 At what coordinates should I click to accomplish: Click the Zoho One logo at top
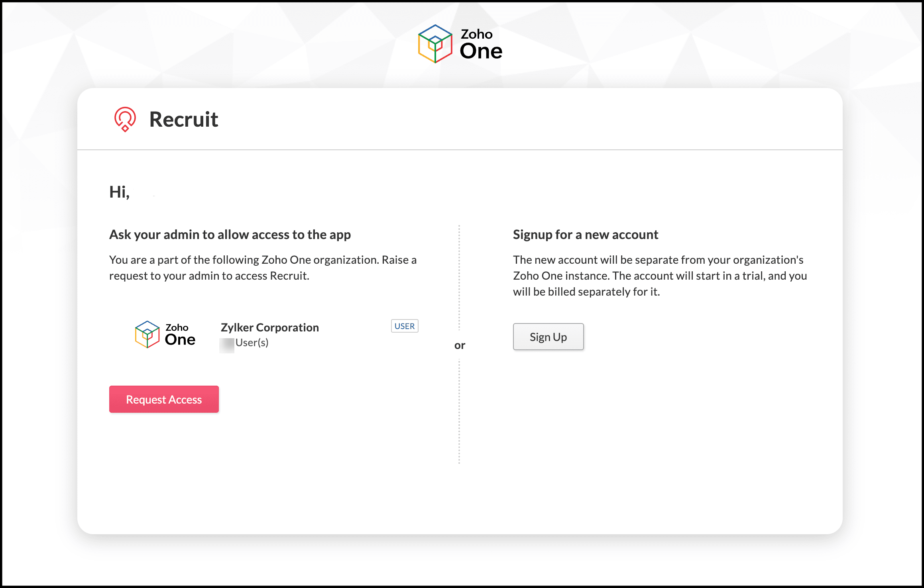click(460, 44)
